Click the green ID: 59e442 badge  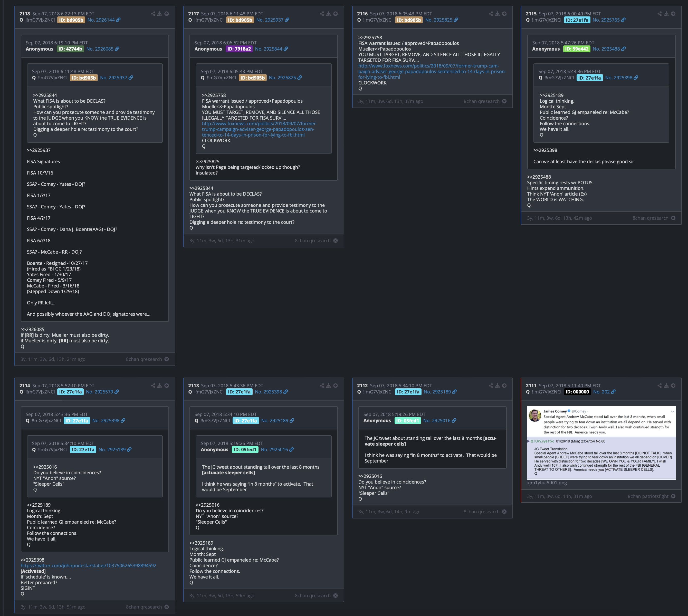pos(577,49)
